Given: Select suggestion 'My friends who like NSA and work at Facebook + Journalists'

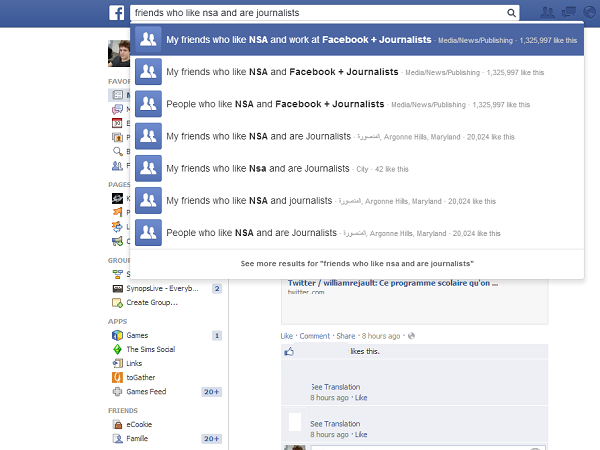Looking at the screenshot, I should point(357,40).
